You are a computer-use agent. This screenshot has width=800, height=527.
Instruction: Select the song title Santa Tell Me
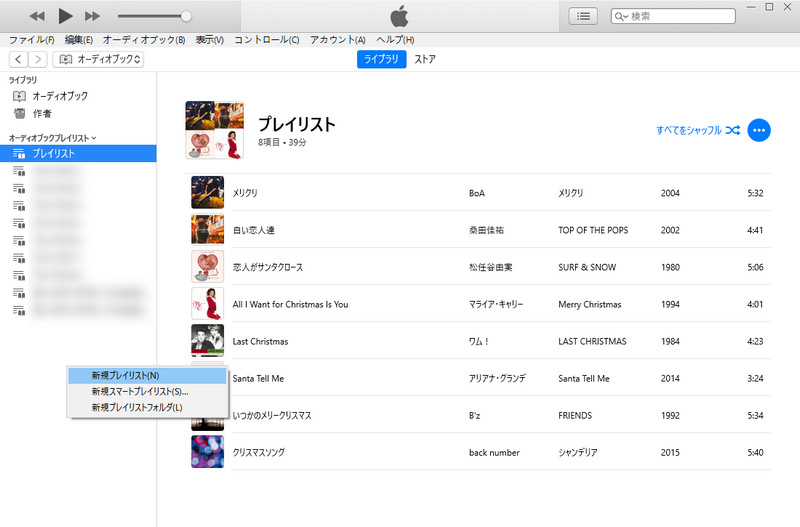tap(258, 379)
